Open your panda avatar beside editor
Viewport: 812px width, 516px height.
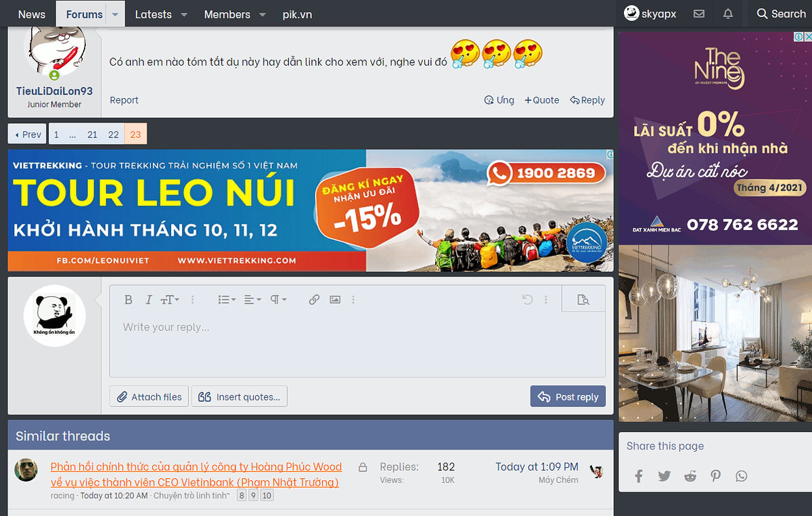(x=54, y=316)
